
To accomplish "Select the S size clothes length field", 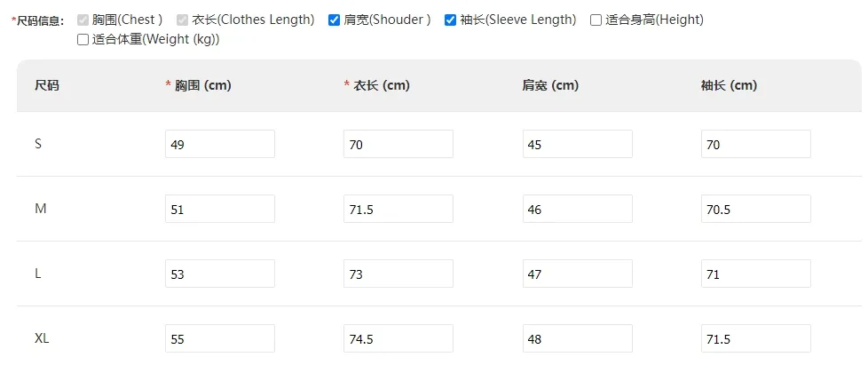I will [x=398, y=144].
